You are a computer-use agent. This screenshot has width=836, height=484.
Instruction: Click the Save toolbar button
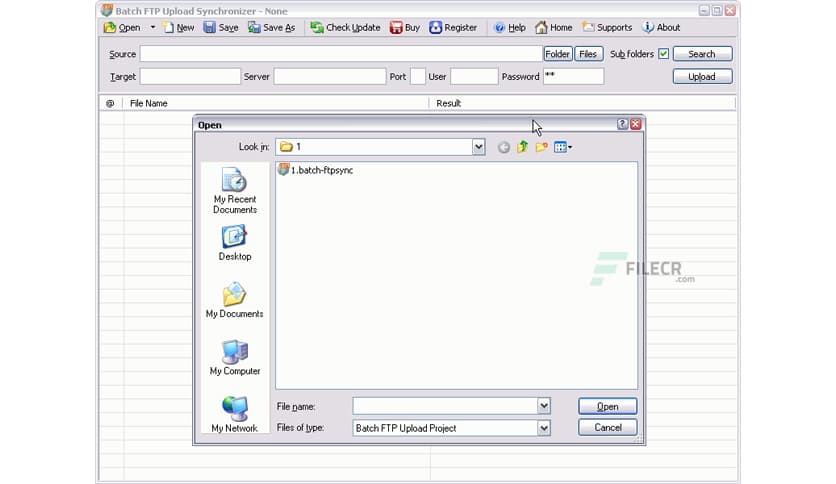pos(221,28)
